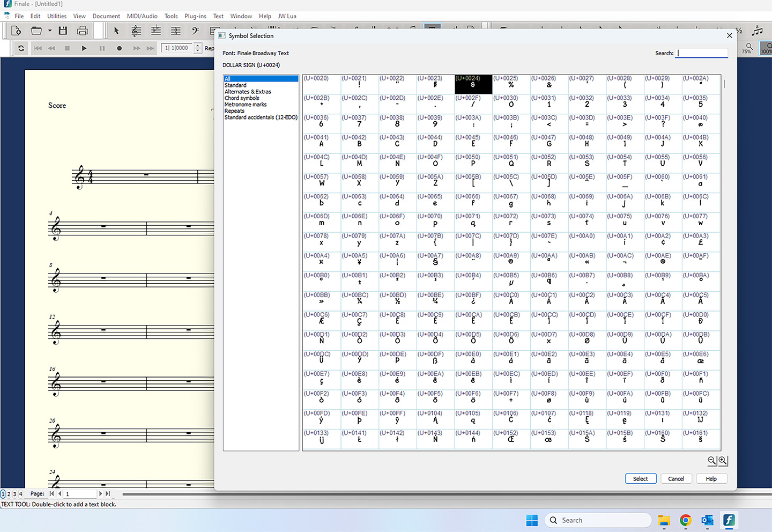Select the arrow Selection tool
Viewport: 772px width, 532px height.
[x=116, y=31]
